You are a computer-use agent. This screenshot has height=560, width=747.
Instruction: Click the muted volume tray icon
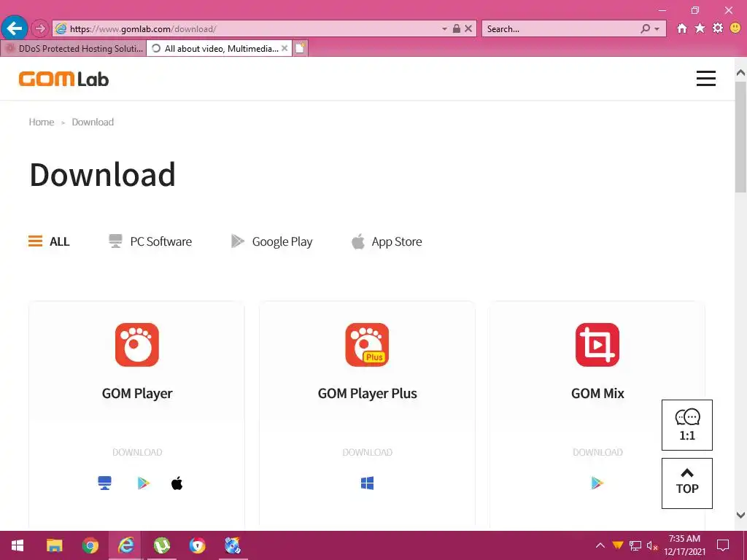coord(652,545)
